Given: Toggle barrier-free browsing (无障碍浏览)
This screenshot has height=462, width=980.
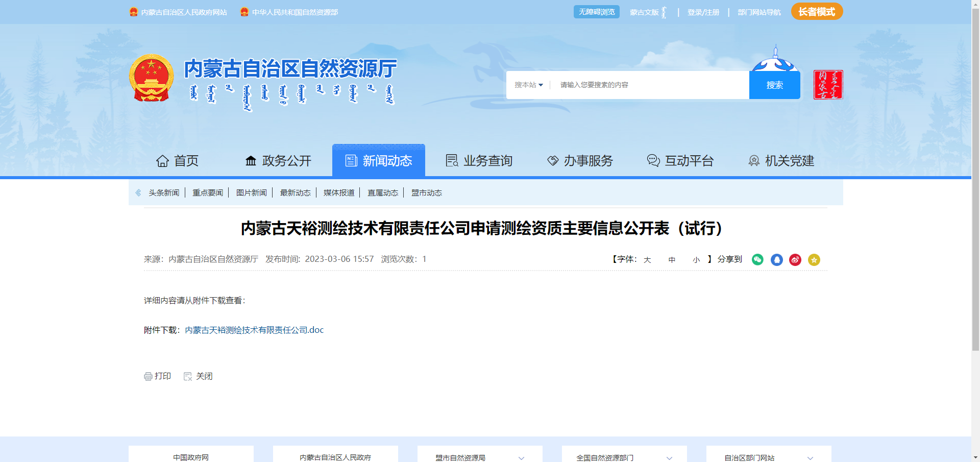Looking at the screenshot, I should pyautogui.click(x=596, y=12).
